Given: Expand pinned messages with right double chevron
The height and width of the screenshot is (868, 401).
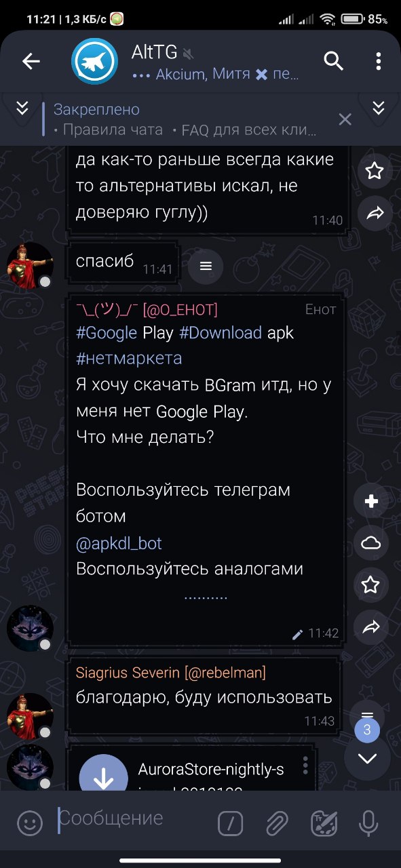Looking at the screenshot, I should (x=379, y=108).
